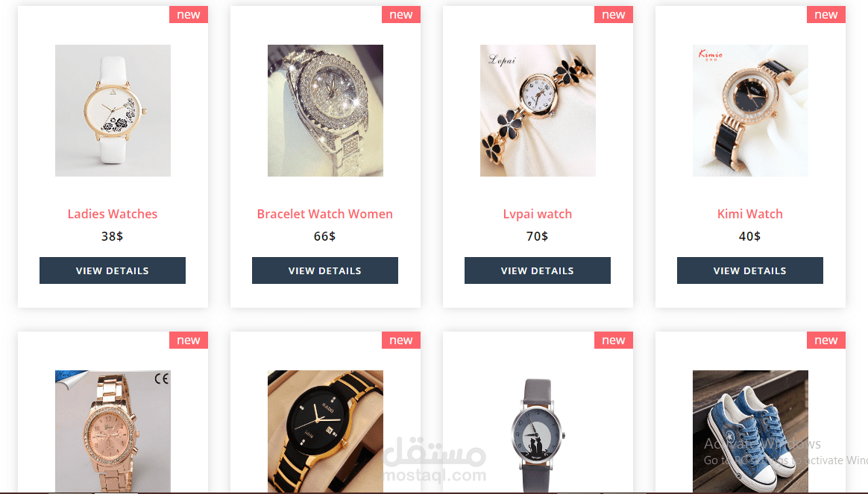Follow the Lvpai watch title link
The image size is (868, 494).
click(538, 214)
